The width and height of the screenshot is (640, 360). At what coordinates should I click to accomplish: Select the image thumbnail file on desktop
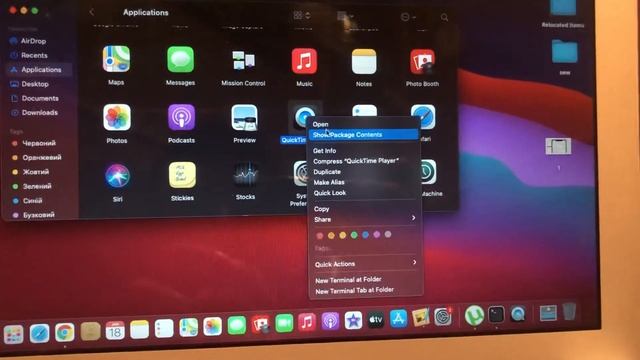(558, 147)
